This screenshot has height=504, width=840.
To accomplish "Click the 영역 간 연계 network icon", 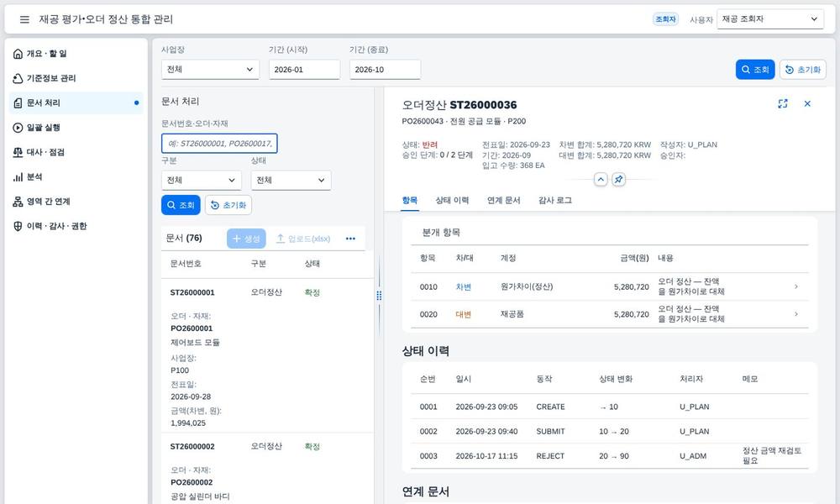I will click(x=18, y=202).
